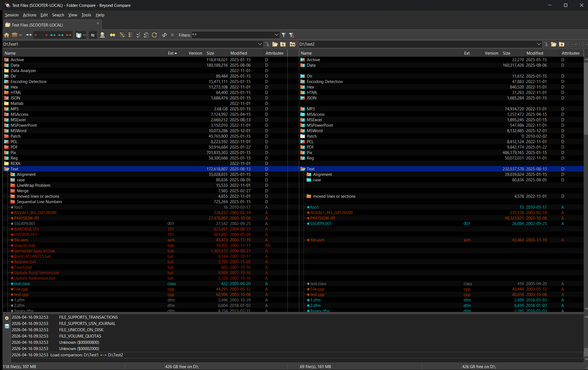Open the Edit menu
This screenshot has width=588, height=370.
tap(44, 15)
